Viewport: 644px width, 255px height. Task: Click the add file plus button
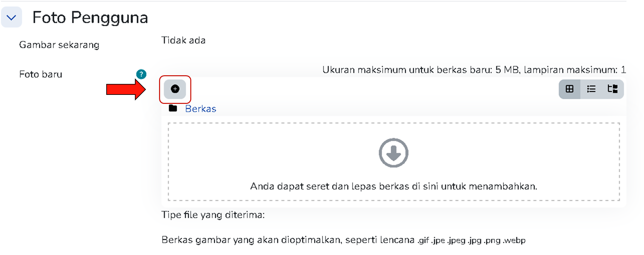[175, 89]
